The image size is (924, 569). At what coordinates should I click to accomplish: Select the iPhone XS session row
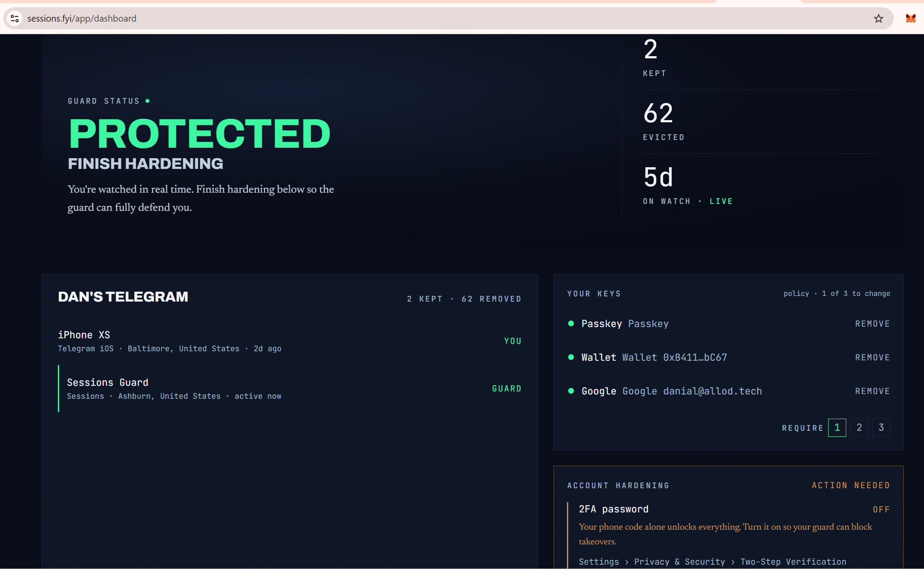(290, 341)
